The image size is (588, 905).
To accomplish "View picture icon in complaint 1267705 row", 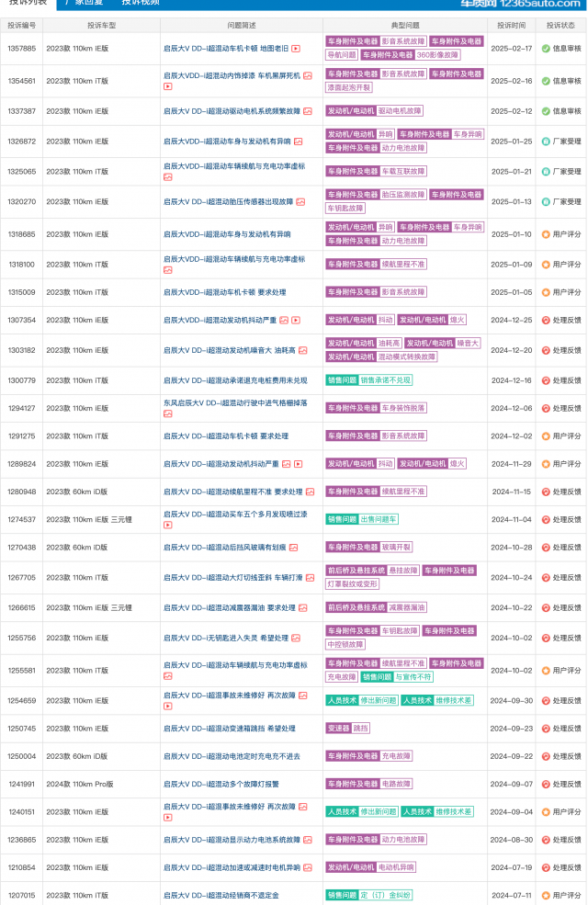I will [x=310, y=578].
